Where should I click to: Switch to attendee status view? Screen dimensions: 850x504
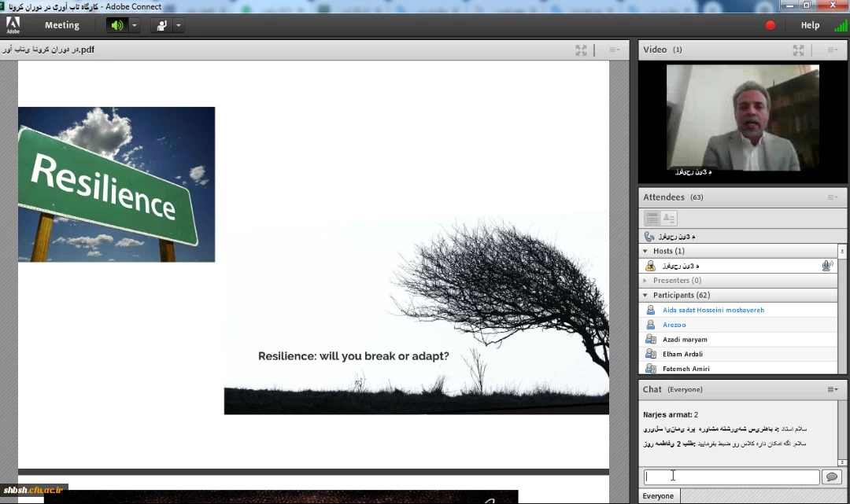669,219
